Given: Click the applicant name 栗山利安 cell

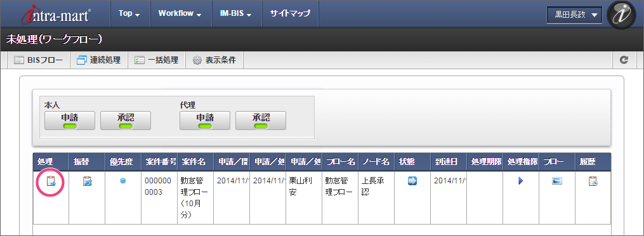Looking at the screenshot, I should point(304,198).
